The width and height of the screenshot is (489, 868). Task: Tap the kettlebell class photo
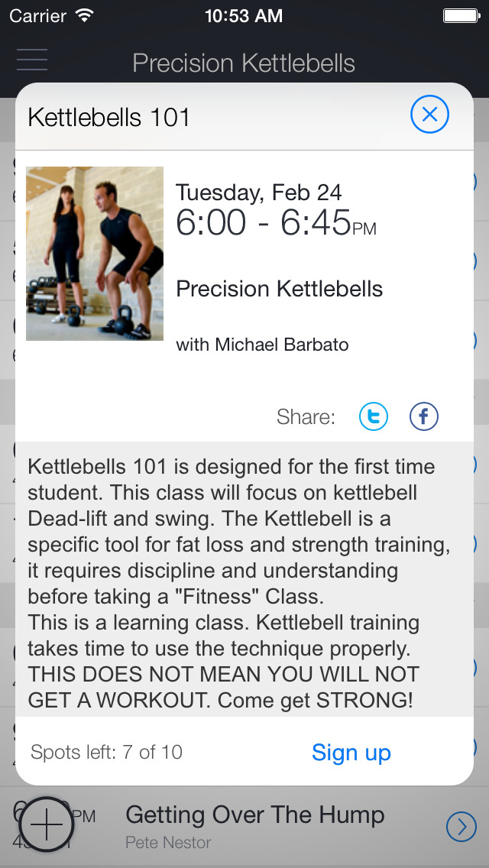tap(95, 254)
